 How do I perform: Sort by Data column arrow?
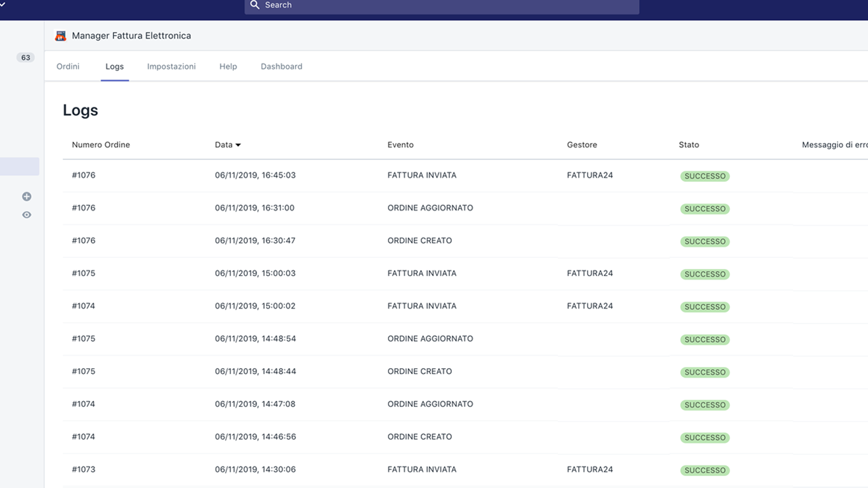pyautogui.click(x=238, y=145)
